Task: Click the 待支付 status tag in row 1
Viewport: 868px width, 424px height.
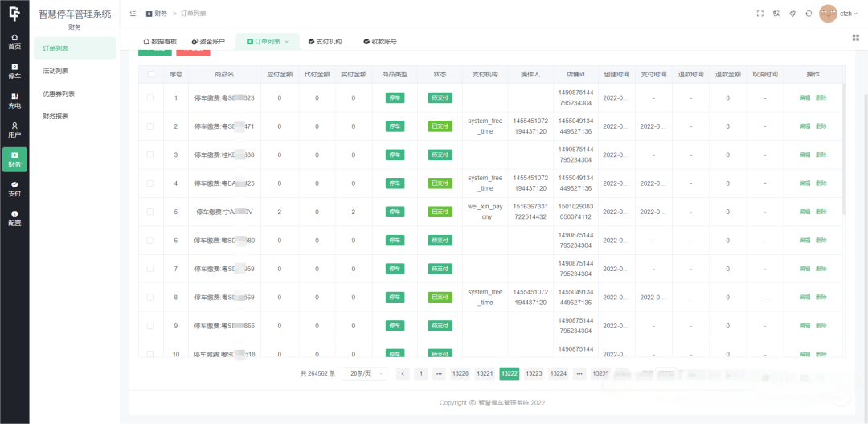Action: pos(440,97)
